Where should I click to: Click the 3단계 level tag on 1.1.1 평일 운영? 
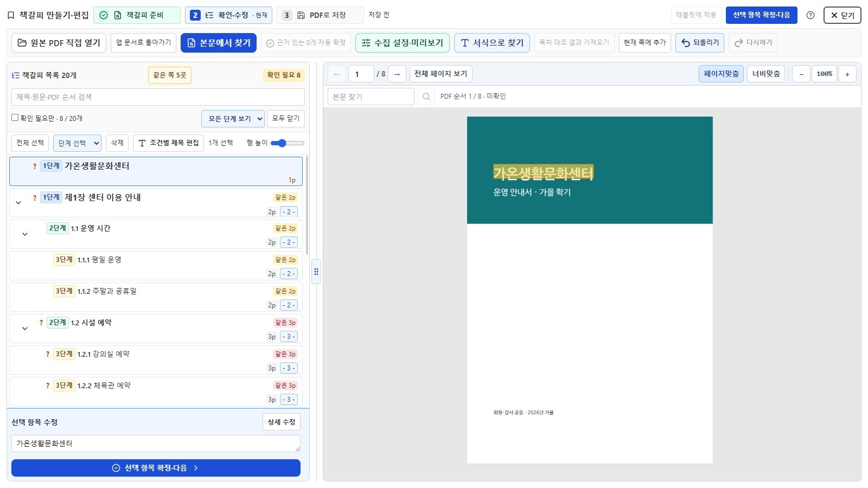(x=64, y=260)
